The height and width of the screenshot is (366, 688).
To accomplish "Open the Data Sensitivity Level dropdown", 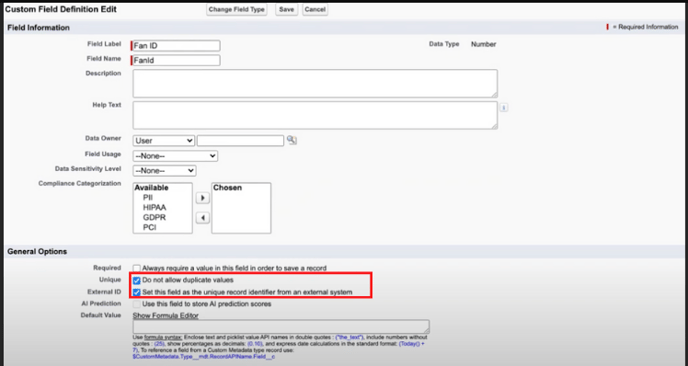I will [x=164, y=171].
